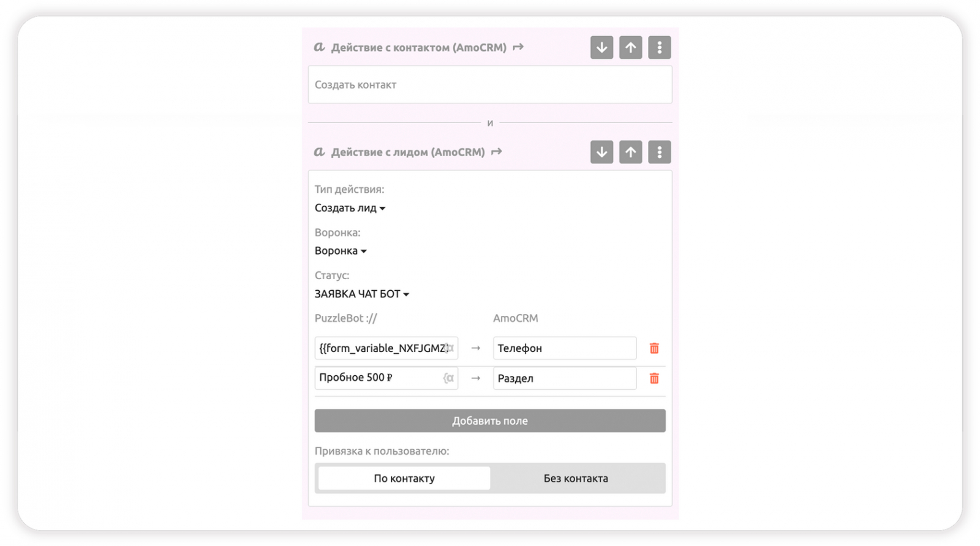
Task: Open share arrow beside contact action title
Action: coord(518,47)
